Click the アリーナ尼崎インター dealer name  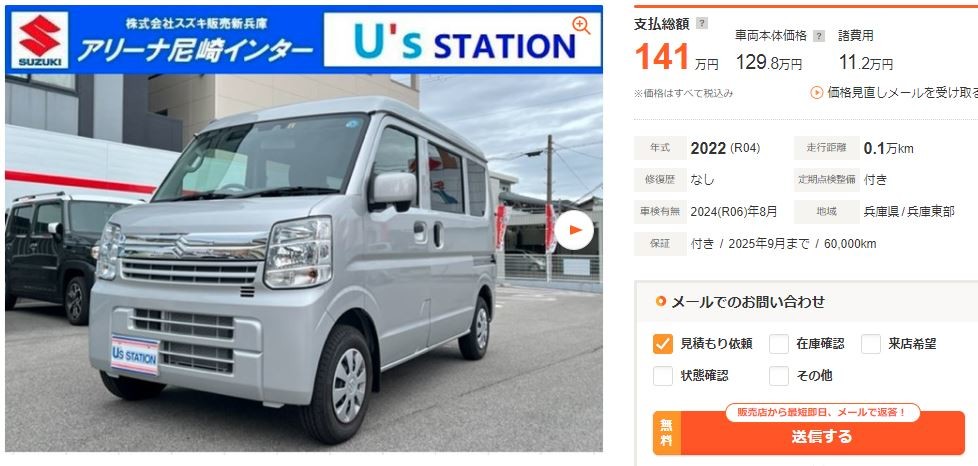195,51
